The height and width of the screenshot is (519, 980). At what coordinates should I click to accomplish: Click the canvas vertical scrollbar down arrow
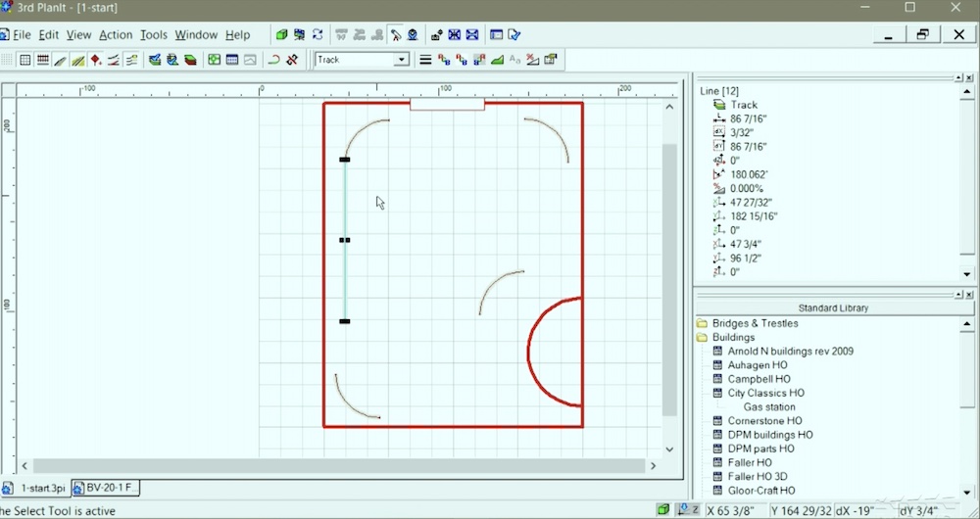click(670, 449)
